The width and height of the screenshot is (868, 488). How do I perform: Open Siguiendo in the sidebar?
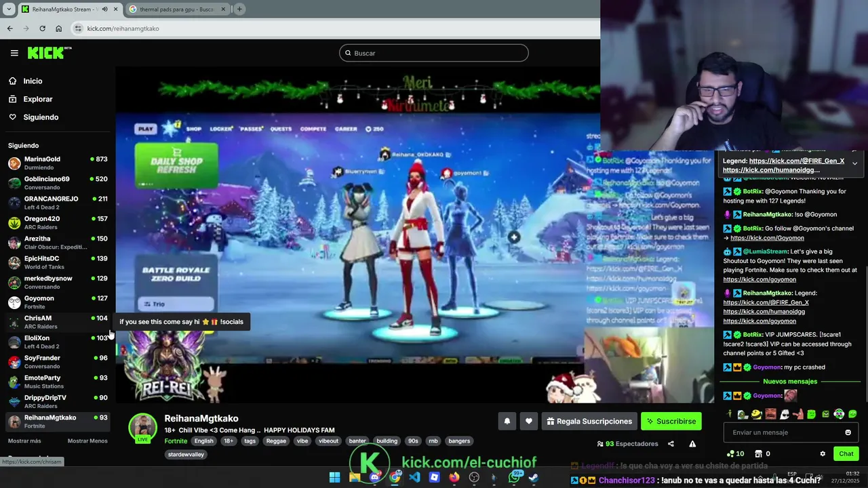pyautogui.click(x=41, y=117)
